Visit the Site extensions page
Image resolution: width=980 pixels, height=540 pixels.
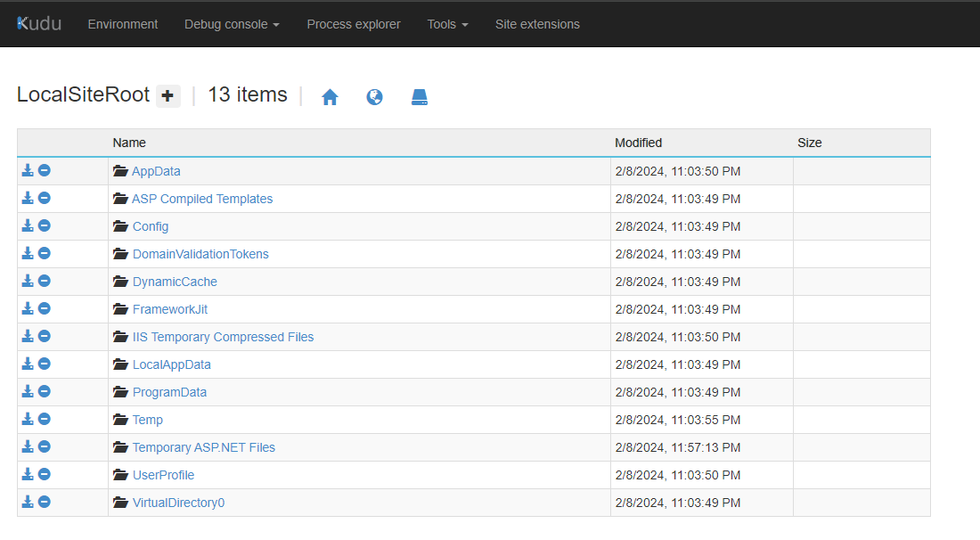click(538, 24)
